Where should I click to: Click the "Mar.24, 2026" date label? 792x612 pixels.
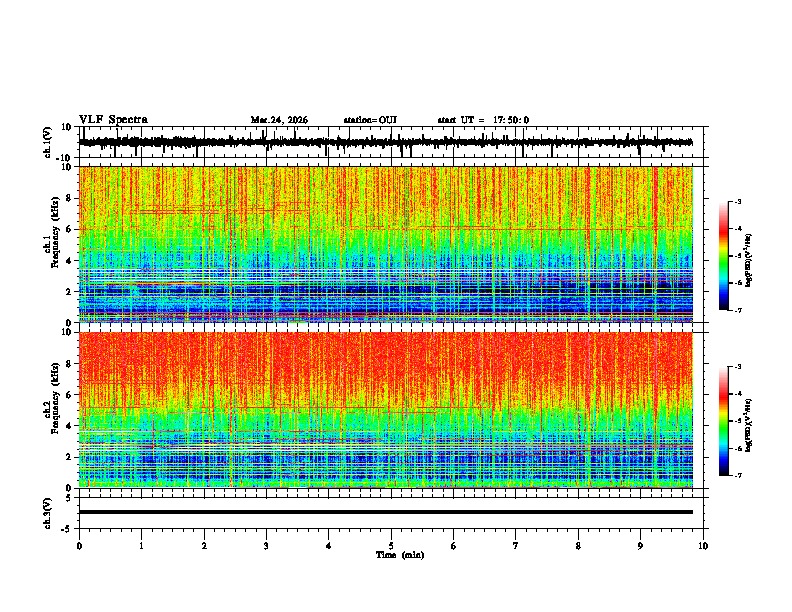(x=279, y=120)
